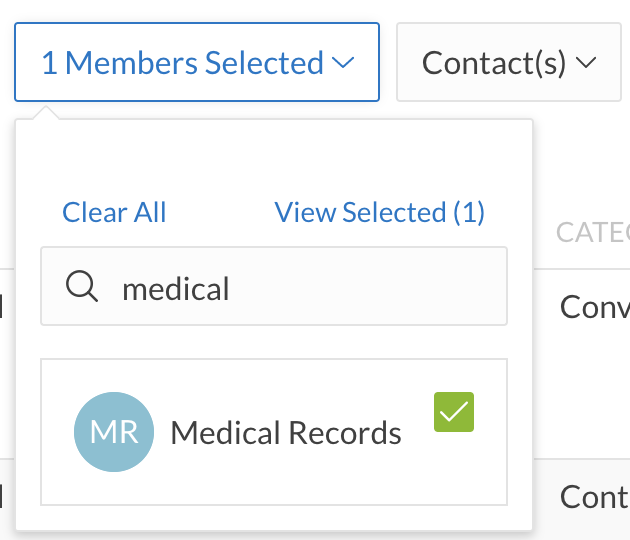
Task: Click the Cont category cell
Action: tap(595, 497)
